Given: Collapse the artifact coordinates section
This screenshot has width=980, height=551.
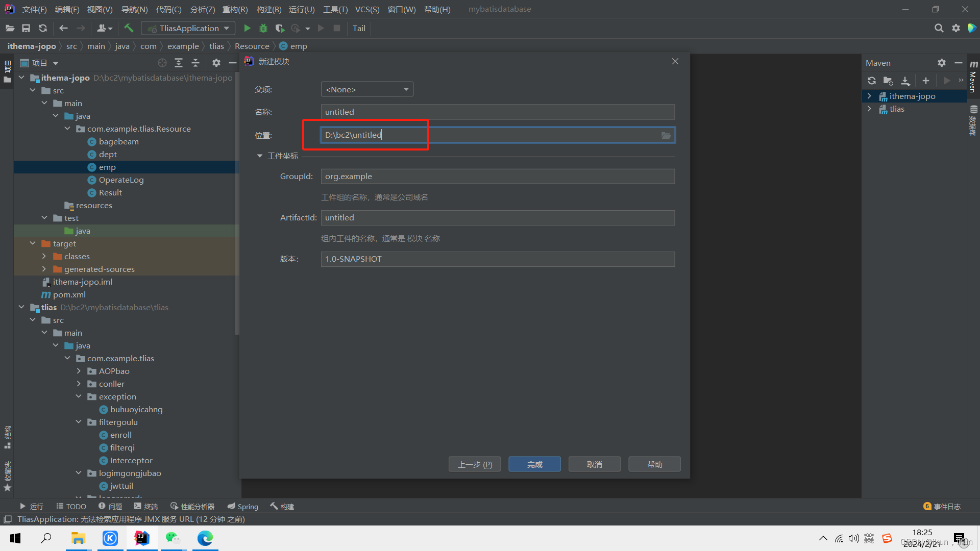Looking at the screenshot, I should 259,156.
